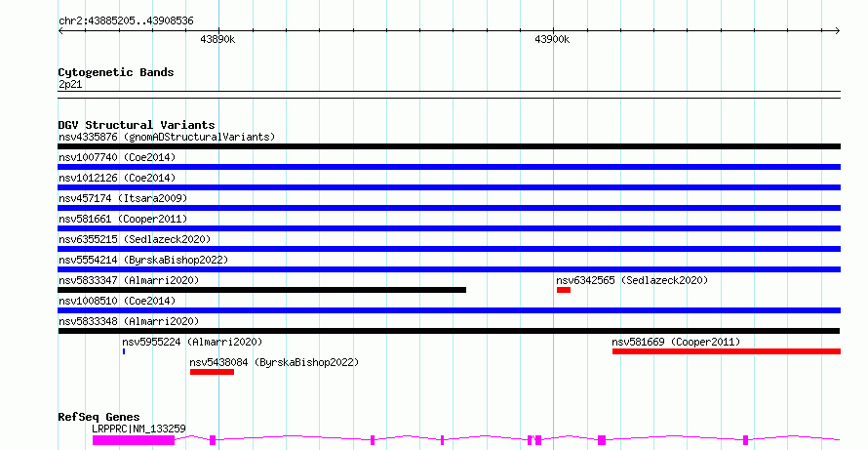Click the LRPPRC|NM_133259 gene label
This screenshot has width=868, height=450.
(x=138, y=429)
